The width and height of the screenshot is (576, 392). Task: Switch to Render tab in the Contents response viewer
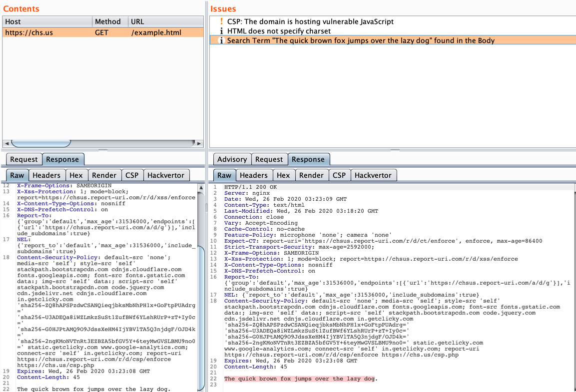104,175
